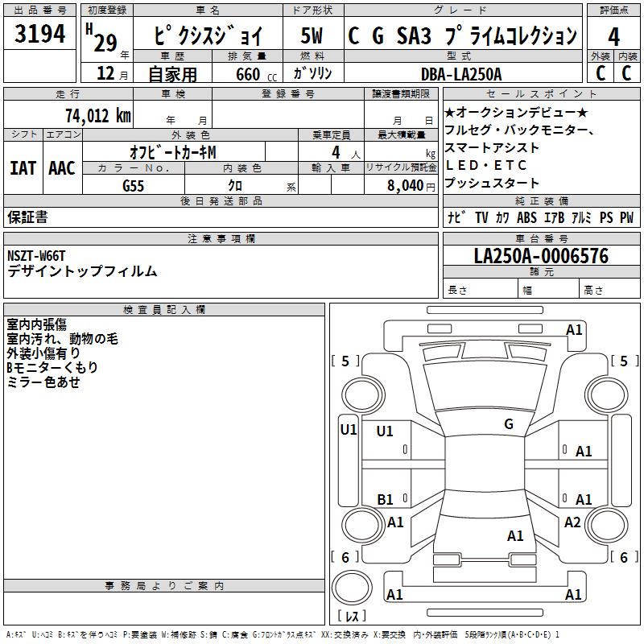
Task: Select the inspector note ミラー色あせ
Action: [43, 382]
